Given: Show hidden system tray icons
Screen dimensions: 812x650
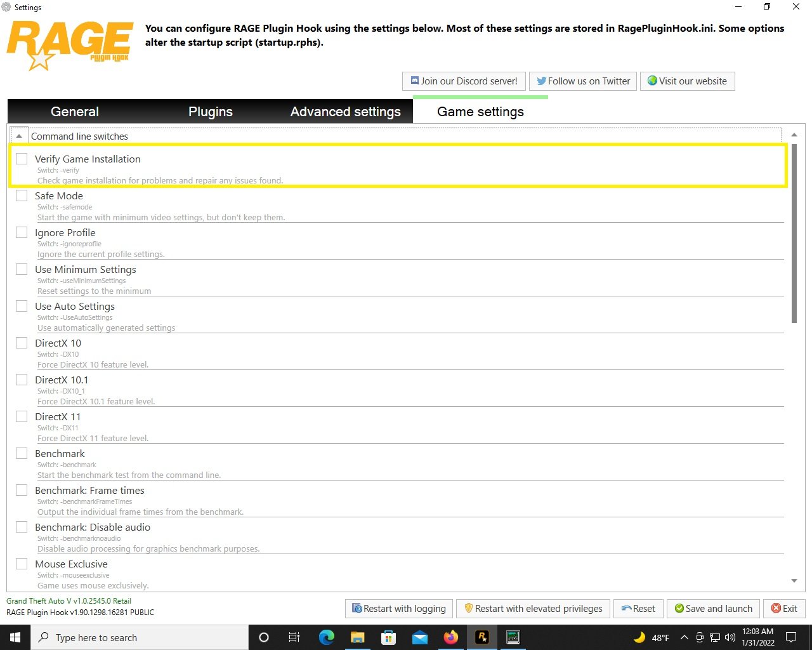Looking at the screenshot, I should pyautogui.click(x=684, y=637).
